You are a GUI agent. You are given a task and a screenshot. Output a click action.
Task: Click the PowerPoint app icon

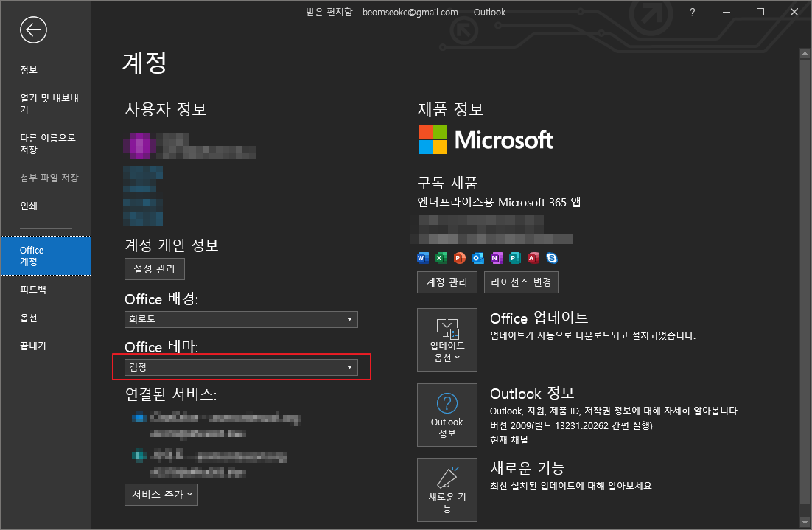pos(459,257)
